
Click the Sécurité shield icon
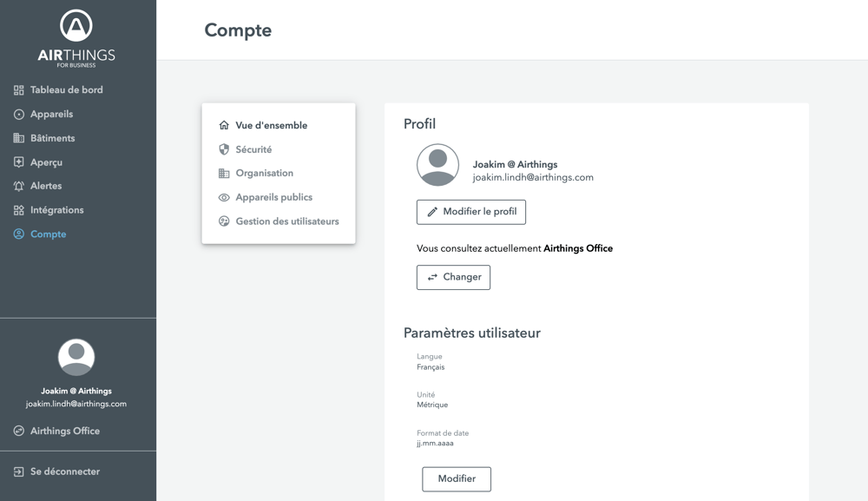[x=224, y=149]
